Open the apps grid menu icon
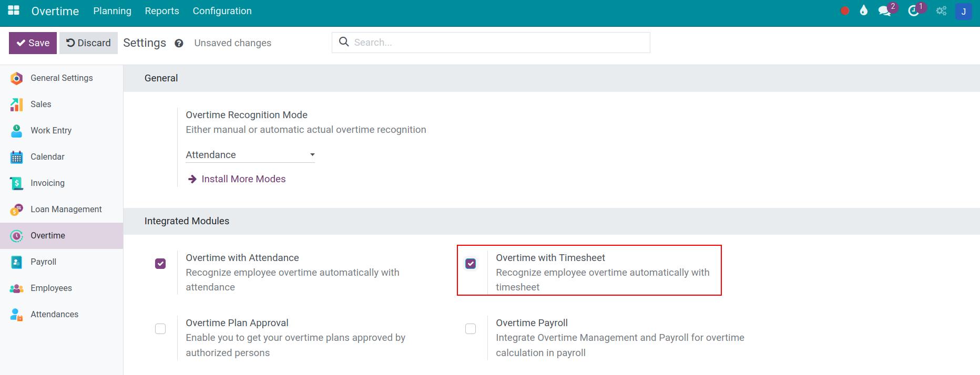Viewport: 980px width, 375px height. click(14, 11)
